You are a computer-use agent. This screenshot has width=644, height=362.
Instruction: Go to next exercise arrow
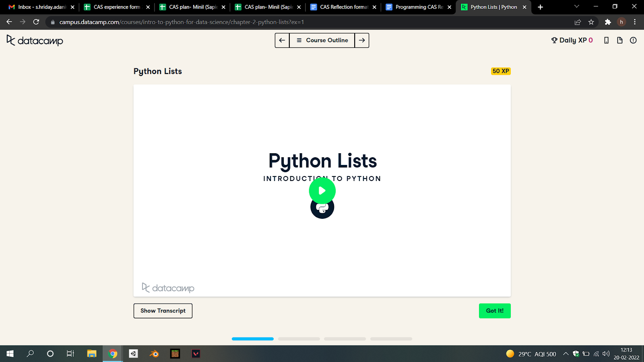[362, 40]
